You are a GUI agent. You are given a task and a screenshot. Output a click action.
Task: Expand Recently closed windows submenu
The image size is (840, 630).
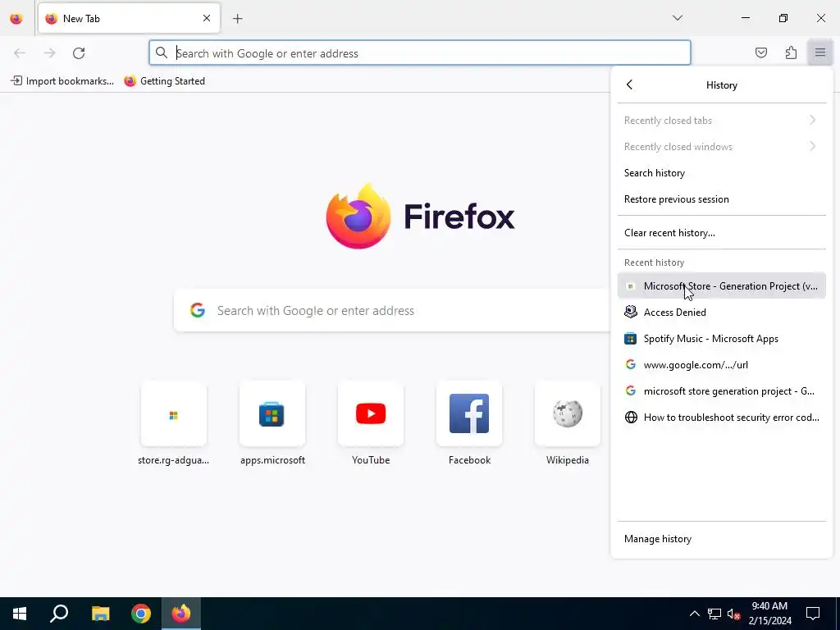pyautogui.click(x=722, y=147)
